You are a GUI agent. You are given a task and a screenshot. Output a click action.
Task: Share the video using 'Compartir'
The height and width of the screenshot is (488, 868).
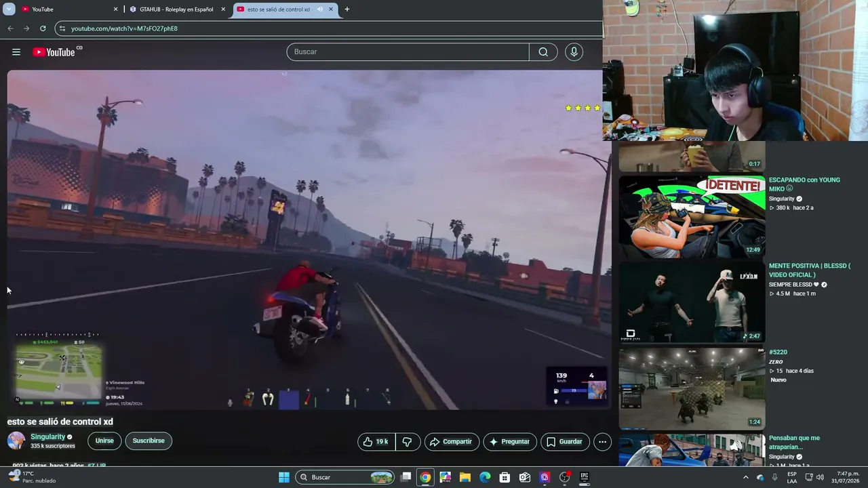[452, 442]
